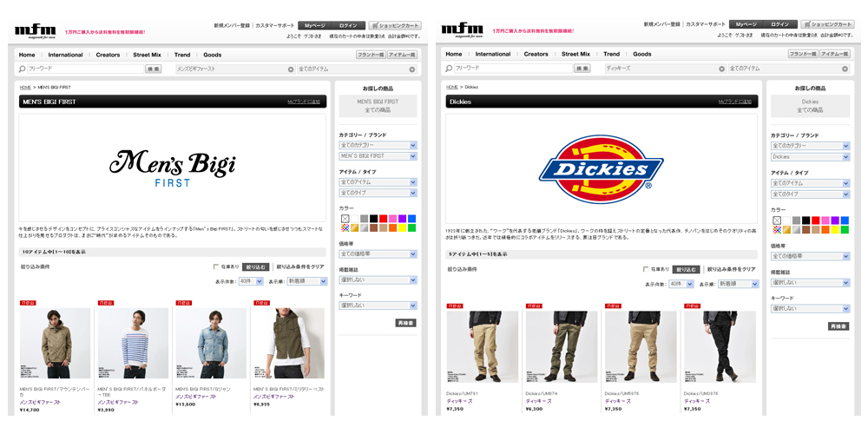Image resolution: width=868 pixels, height=434 pixels.
Task: Open the キーワード 選択しない dropdown on Dickies sidebar
Action: (x=811, y=308)
